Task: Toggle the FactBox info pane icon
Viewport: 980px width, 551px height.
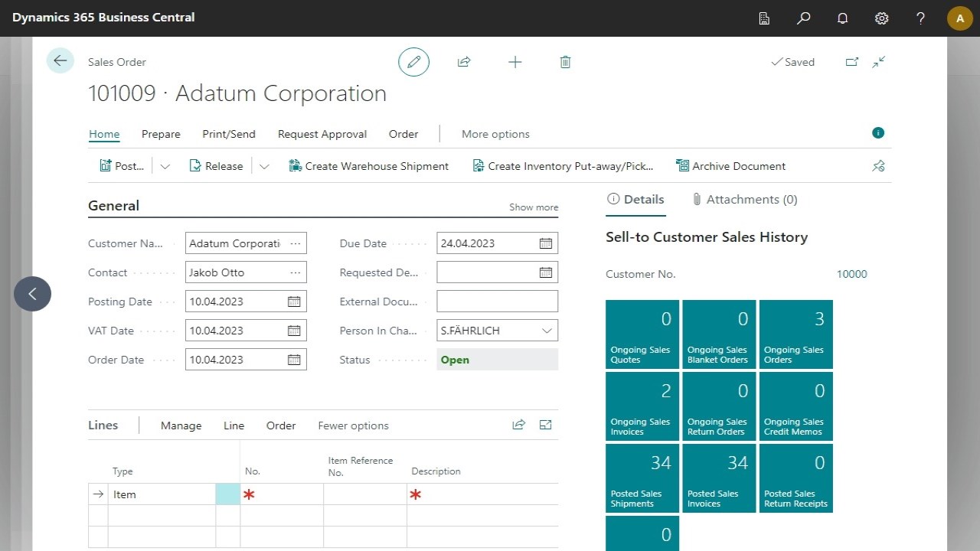Action: click(878, 133)
